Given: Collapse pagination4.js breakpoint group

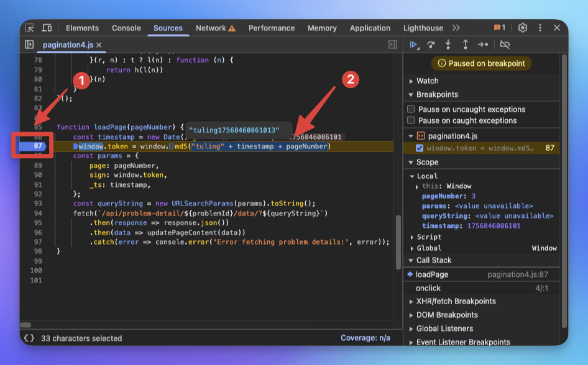Looking at the screenshot, I should [x=411, y=136].
